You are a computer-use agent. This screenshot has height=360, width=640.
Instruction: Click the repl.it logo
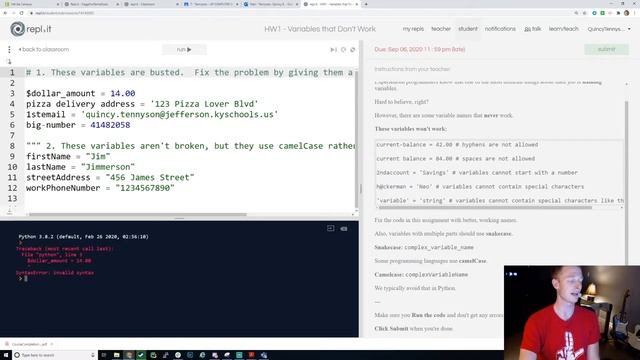(x=31, y=29)
